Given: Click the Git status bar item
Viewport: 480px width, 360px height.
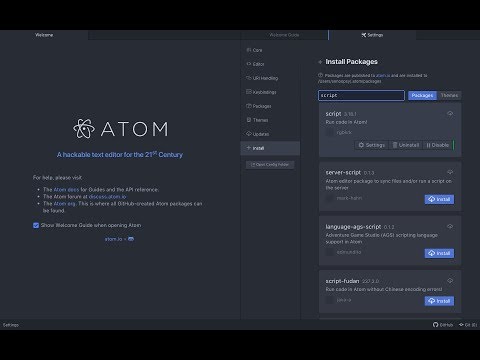Looking at the screenshot, I should (468, 325).
